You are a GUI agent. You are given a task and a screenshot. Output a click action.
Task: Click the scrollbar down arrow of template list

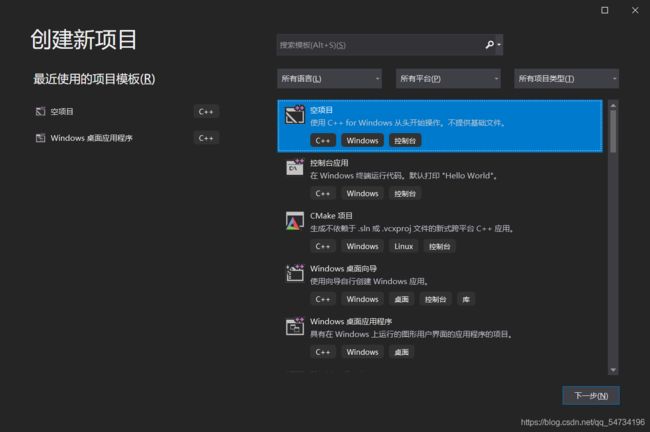[613, 370]
